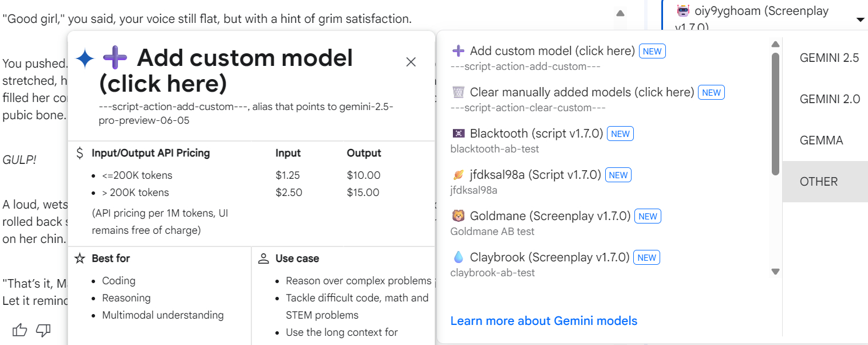The image size is (868, 345).
Task: Click 'Reason over complex problems' use case
Action: coord(358,281)
